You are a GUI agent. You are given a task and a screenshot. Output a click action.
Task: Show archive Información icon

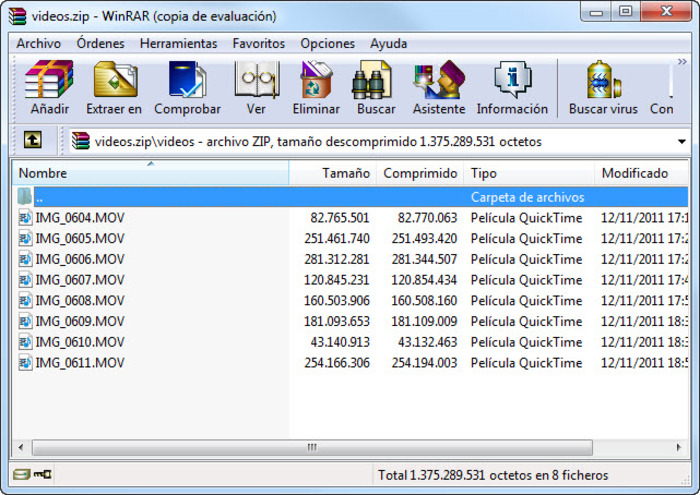pyautogui.click(x=512, y=87)
